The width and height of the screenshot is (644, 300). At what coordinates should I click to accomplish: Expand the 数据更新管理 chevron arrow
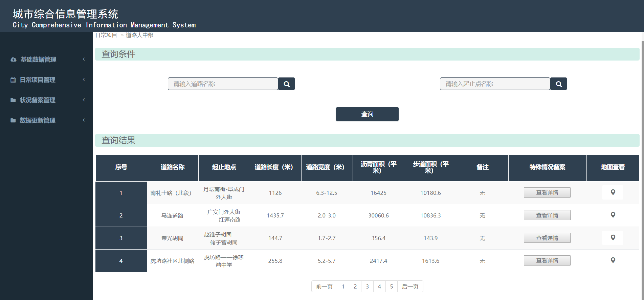84,120
